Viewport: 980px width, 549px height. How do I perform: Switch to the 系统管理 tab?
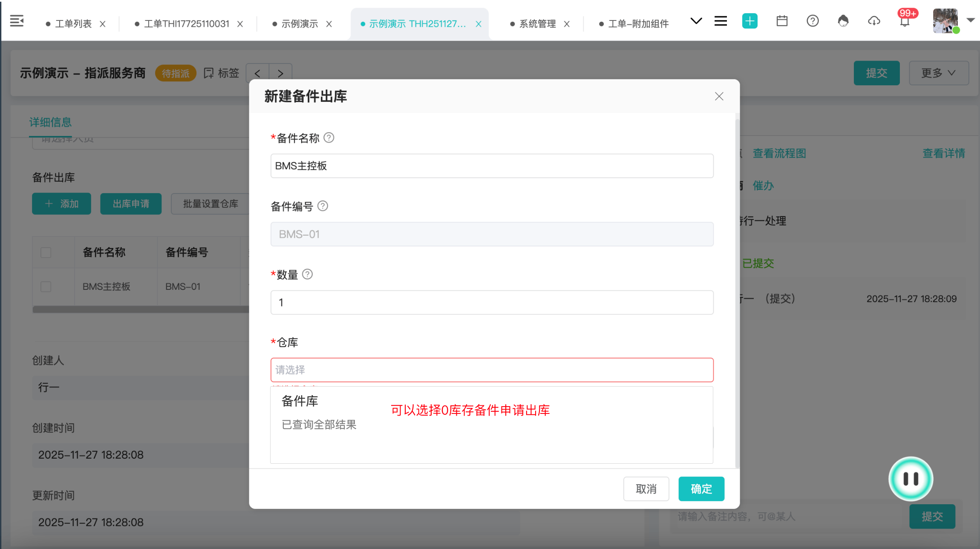point(537,24)
